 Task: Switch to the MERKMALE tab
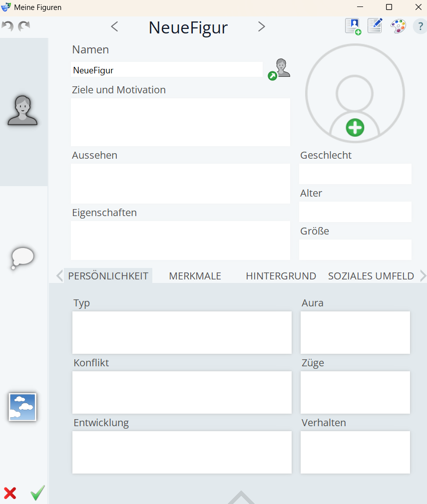[195, 276]
